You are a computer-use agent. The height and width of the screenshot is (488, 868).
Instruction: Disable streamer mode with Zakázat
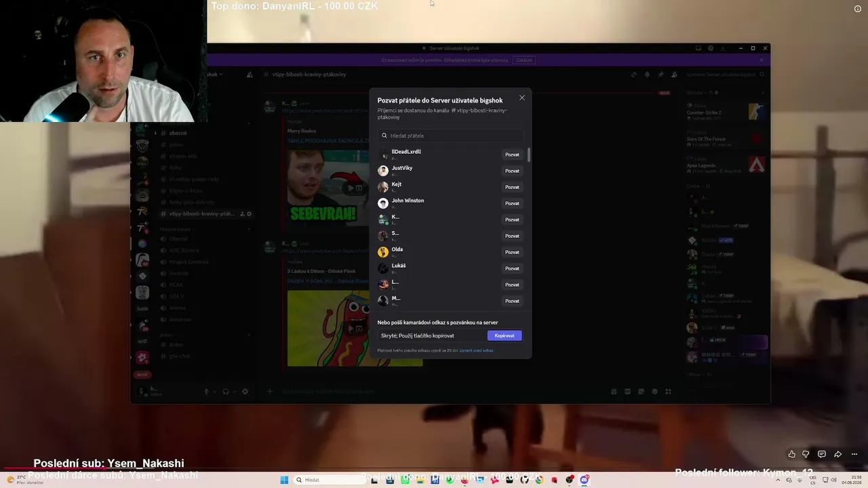[524, 60]
